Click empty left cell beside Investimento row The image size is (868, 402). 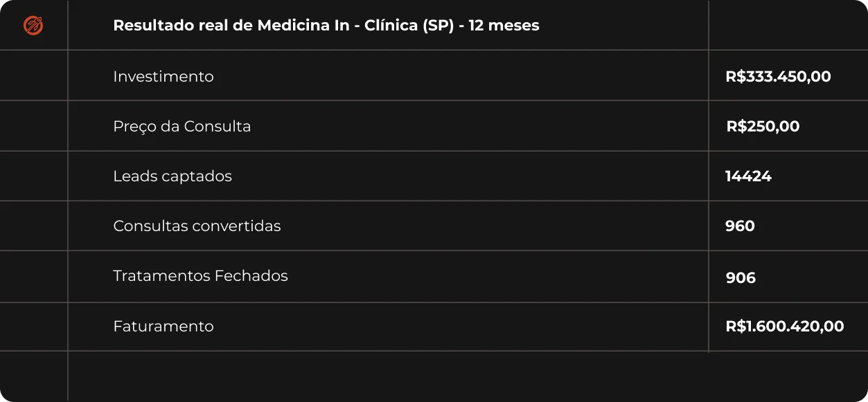(x=33, y=75)
